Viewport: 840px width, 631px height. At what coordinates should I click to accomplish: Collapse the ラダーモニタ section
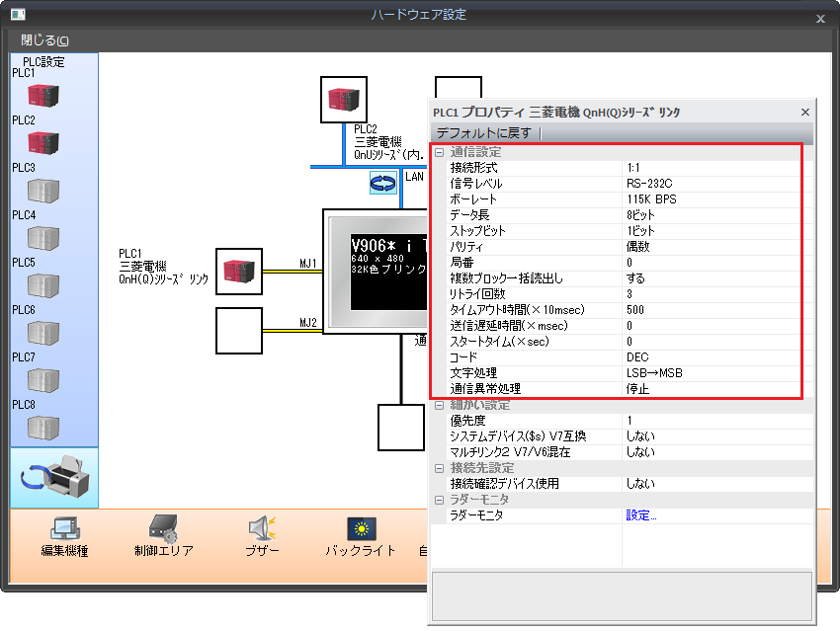440,500
